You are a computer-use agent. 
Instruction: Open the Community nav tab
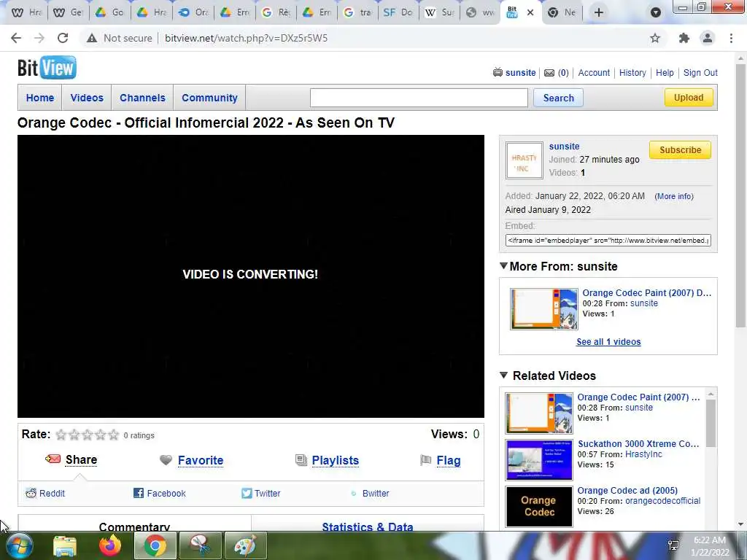[209, 98]
